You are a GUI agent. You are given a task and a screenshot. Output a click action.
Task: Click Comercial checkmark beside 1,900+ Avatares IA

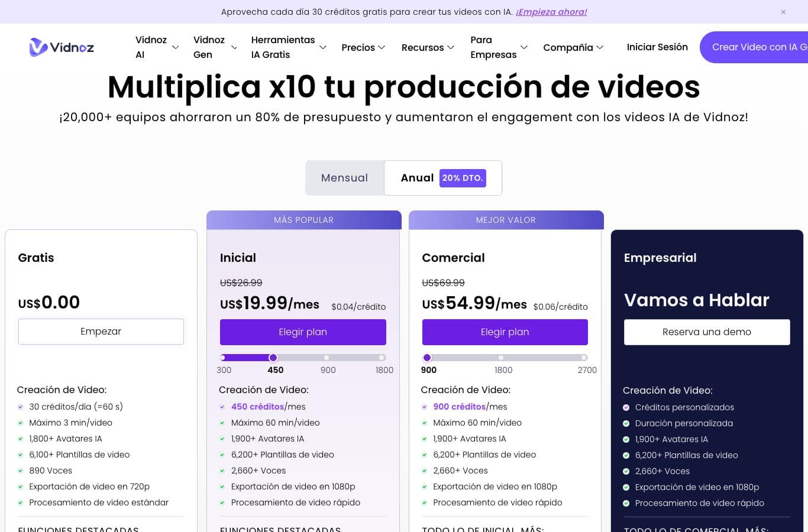(424, 439)
